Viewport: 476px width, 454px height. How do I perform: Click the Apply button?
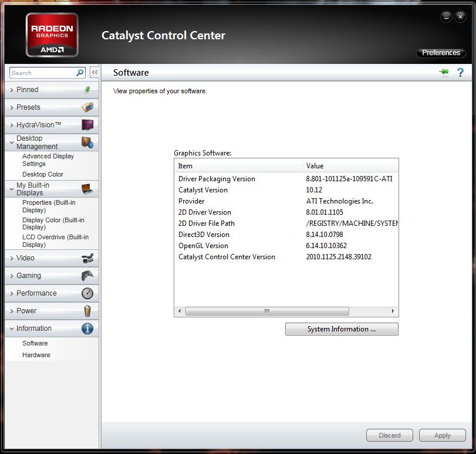[x=443, y=435]
